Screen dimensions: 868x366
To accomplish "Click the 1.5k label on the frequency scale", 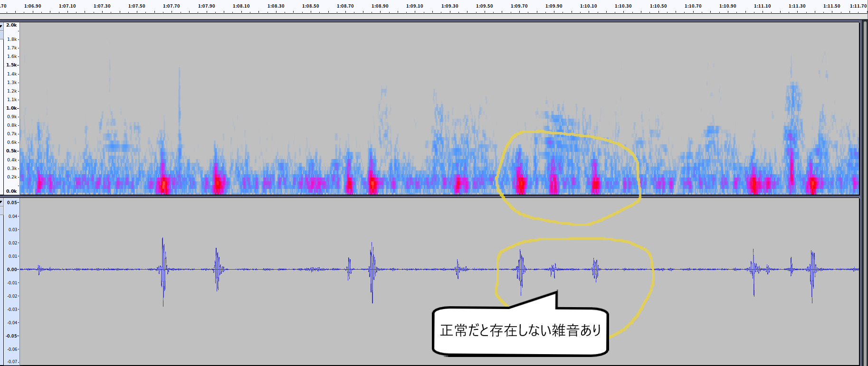I will (x=11, y=65).
